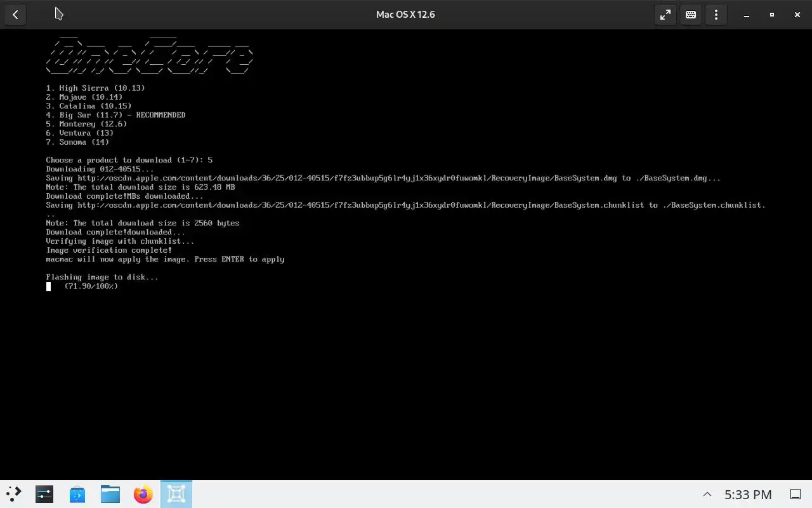
Task: Click the 'Flashing image to disk...' line
Action: point(102,277)
